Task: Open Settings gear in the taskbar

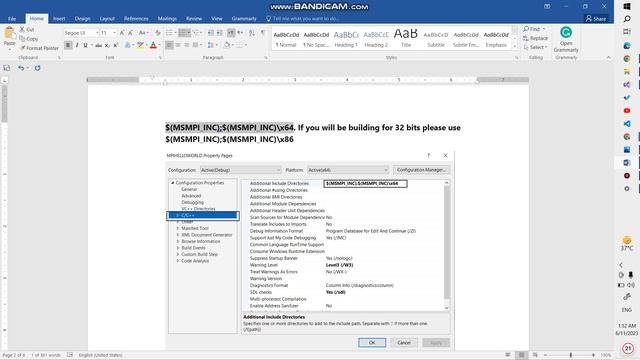Action: (627, 189)
